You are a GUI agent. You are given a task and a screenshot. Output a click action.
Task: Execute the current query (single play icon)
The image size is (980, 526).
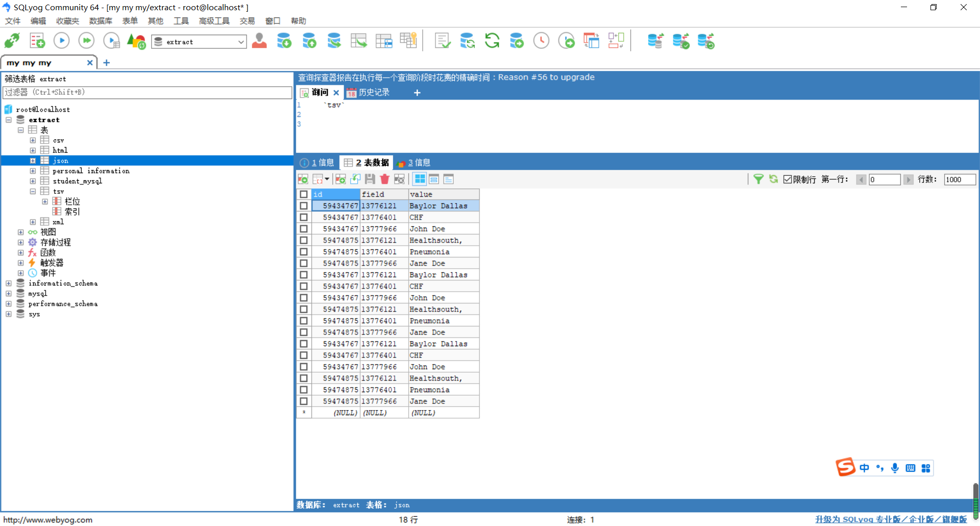pyautogui.click(x=62, y=41)
